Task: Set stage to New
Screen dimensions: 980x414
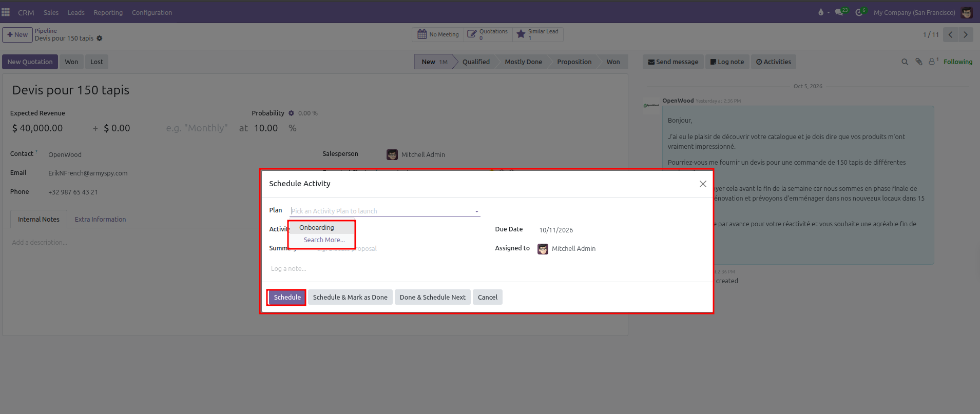Action: pos(434,62)
